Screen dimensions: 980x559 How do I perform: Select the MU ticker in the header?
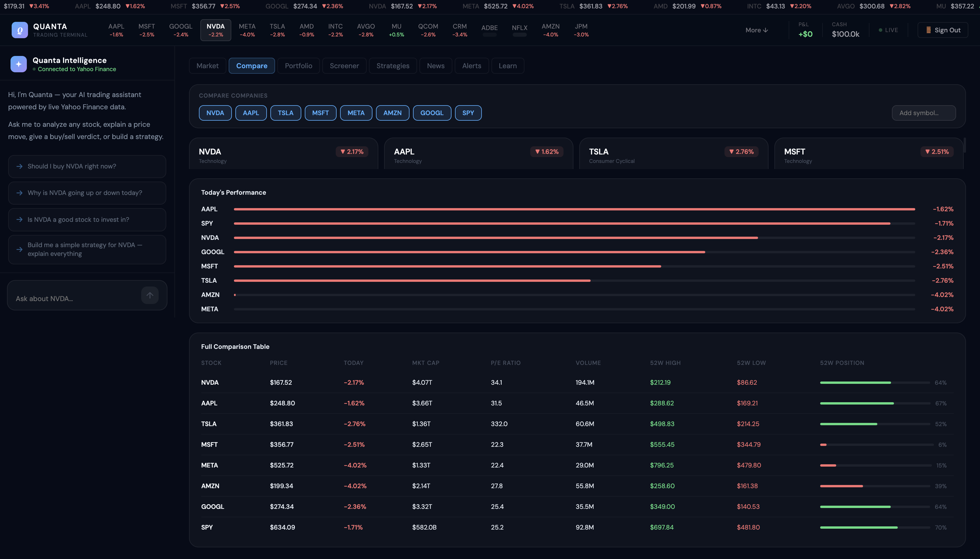click(396, 30)
